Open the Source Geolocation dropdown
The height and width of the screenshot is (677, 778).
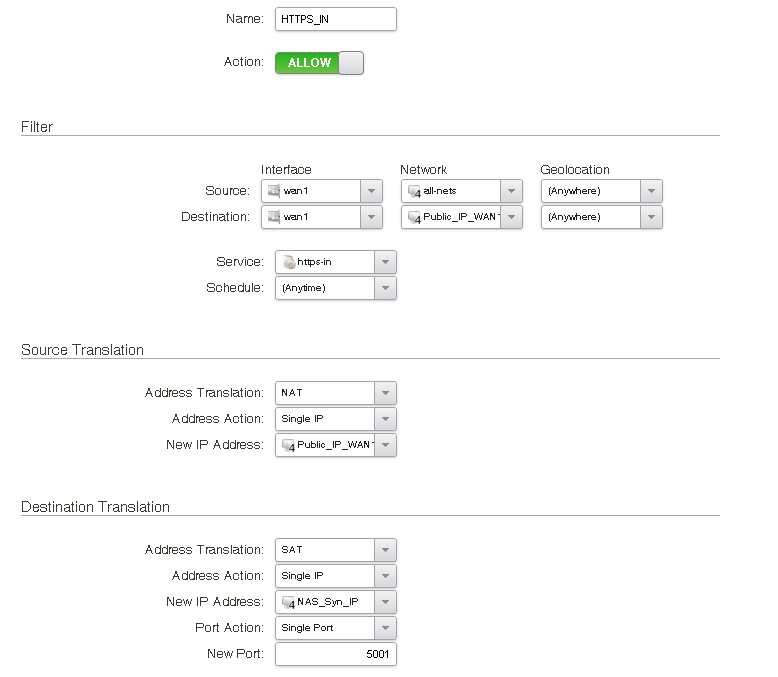tap(651, 191)
